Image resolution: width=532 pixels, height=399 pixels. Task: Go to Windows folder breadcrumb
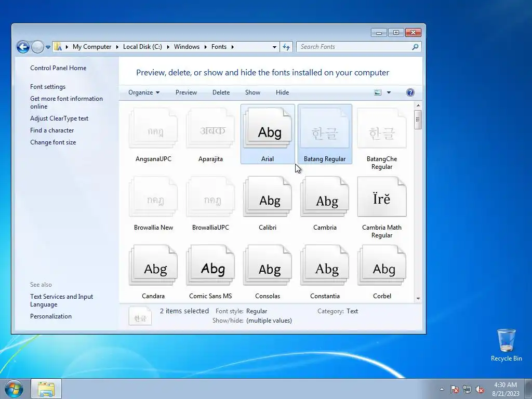tap(187, 47)
